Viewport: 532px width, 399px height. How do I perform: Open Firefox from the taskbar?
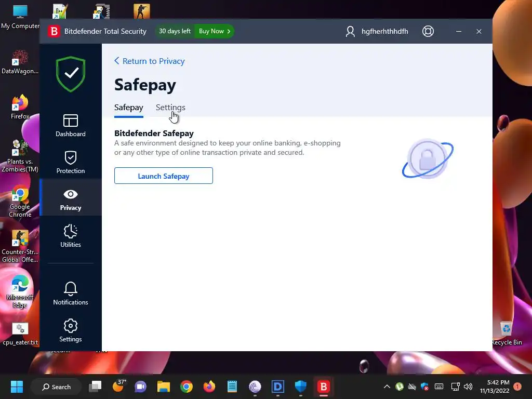click(x=209, y=387)
